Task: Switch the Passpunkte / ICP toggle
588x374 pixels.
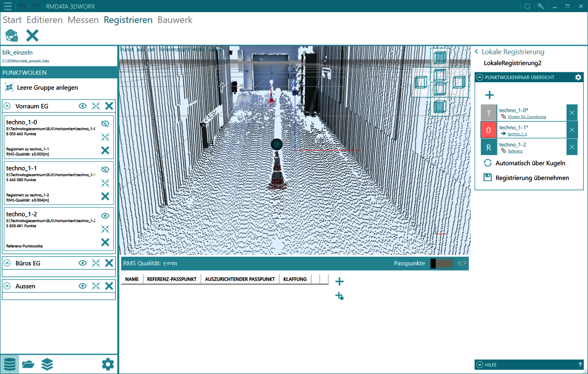Action: pyautogui.click(x=442, y=263)
